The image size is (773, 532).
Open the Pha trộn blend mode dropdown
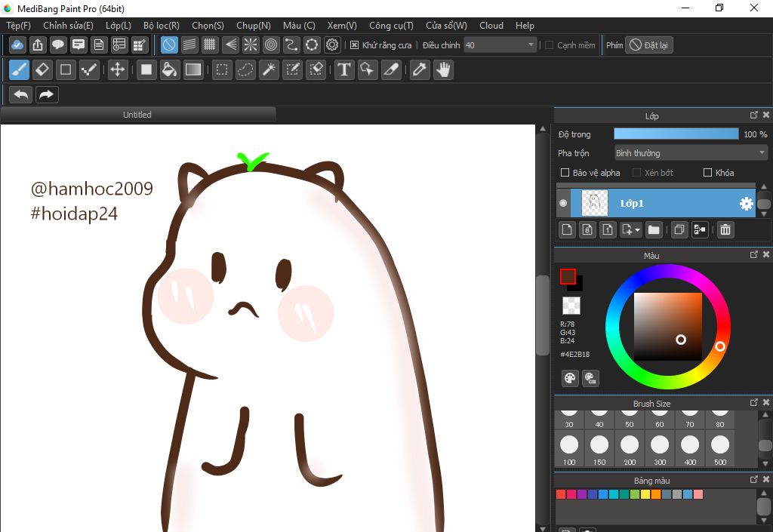tap(690, 153)
